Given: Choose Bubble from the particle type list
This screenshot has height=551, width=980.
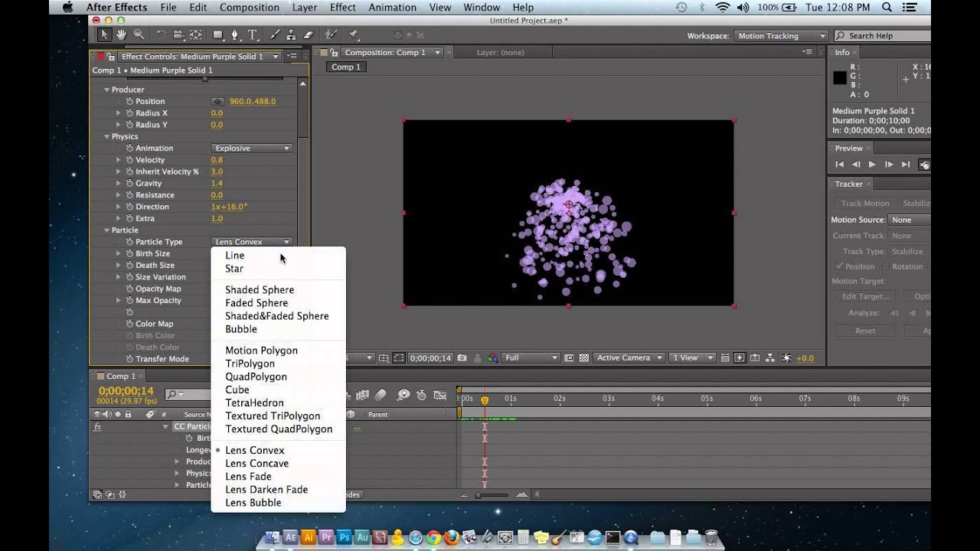Looking at the screenshot, I should pyautogui.click(x=241, y=330).
